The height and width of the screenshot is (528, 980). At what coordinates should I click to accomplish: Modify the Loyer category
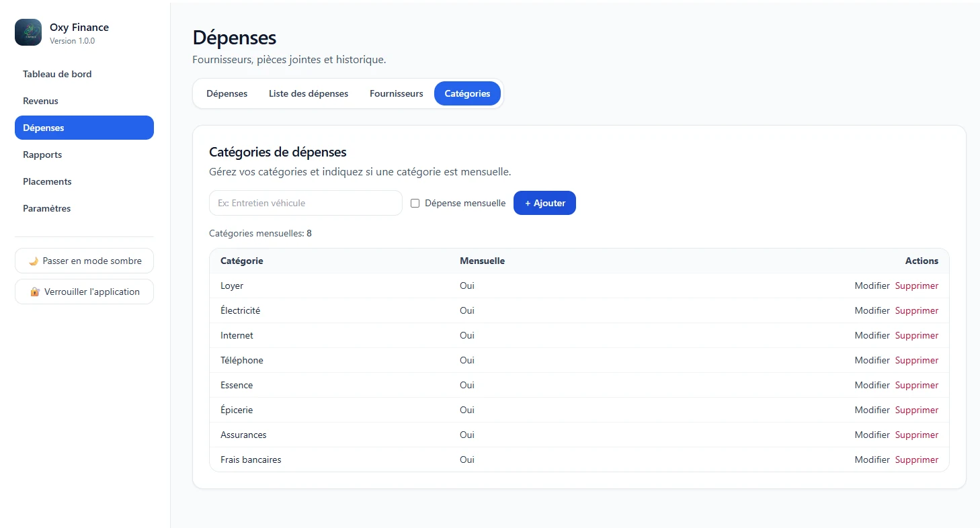(872, 285)
